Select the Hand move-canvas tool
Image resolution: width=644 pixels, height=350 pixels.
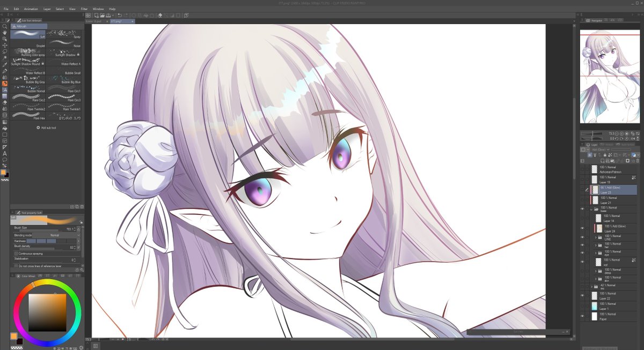point(5,32)
